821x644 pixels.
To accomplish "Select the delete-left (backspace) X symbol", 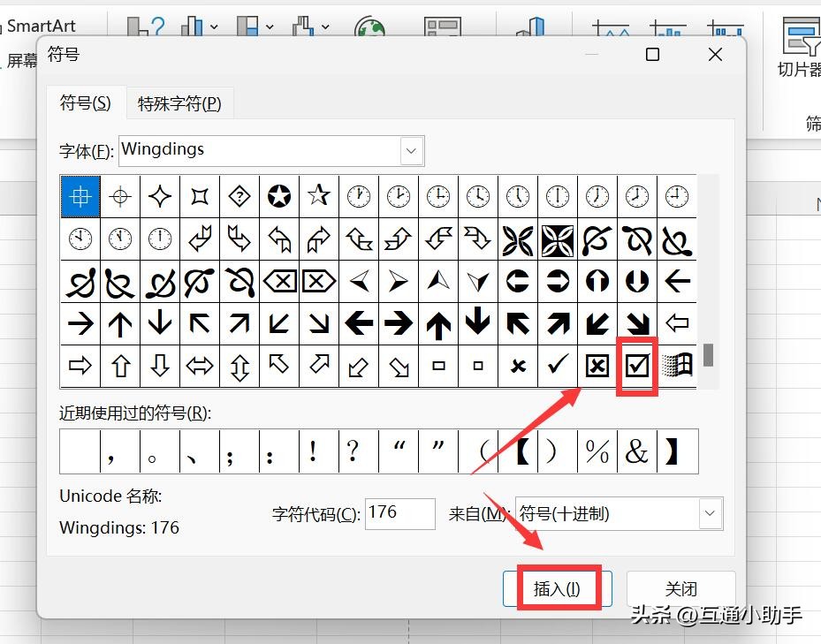I will (279, 281).
